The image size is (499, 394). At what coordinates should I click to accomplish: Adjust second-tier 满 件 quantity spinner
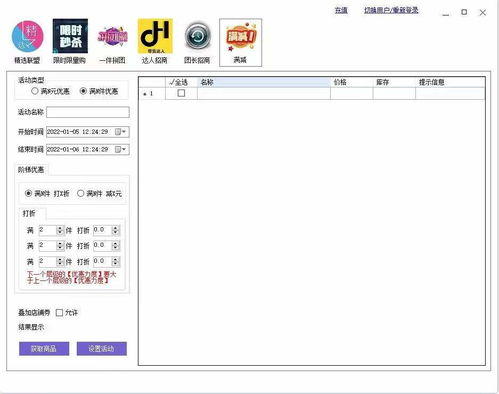click(x=60, y=246)
